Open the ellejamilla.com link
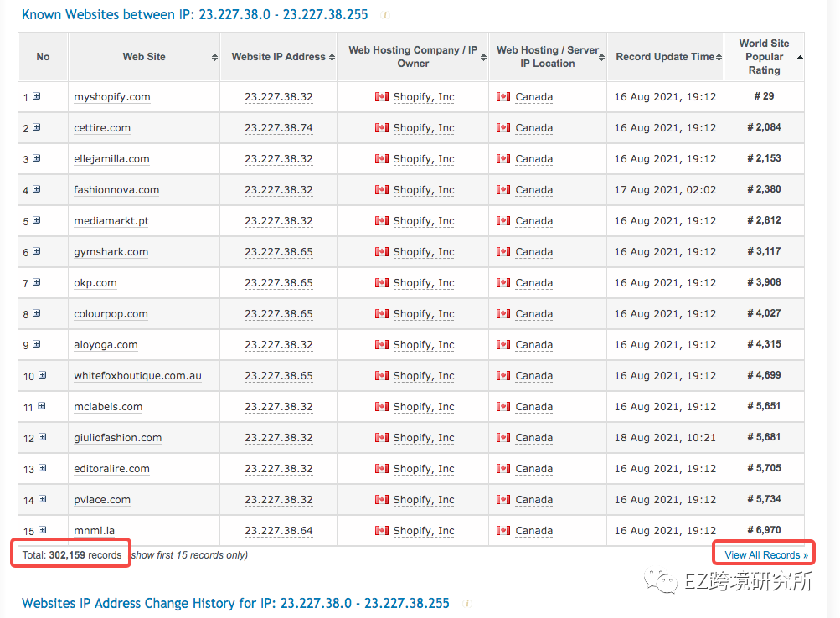This screenshot has height=618, width=840. click(111, 159)
